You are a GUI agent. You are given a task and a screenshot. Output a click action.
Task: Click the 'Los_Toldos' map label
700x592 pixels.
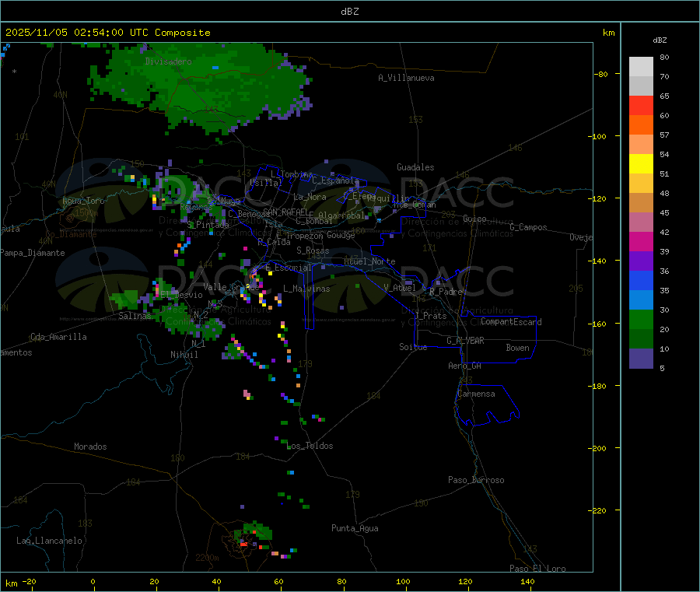coord(310,446)
